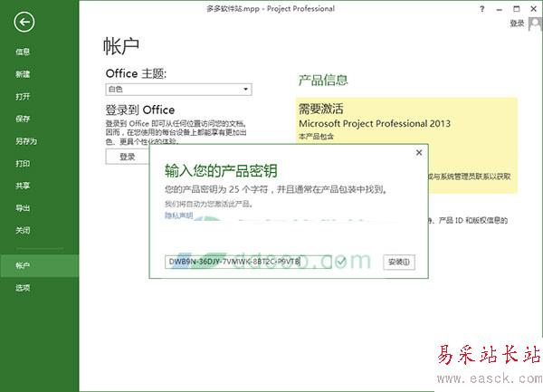Click 登录 in the top right corner
The width and height of the screenshot is (543, 392).
coord(517,24)
